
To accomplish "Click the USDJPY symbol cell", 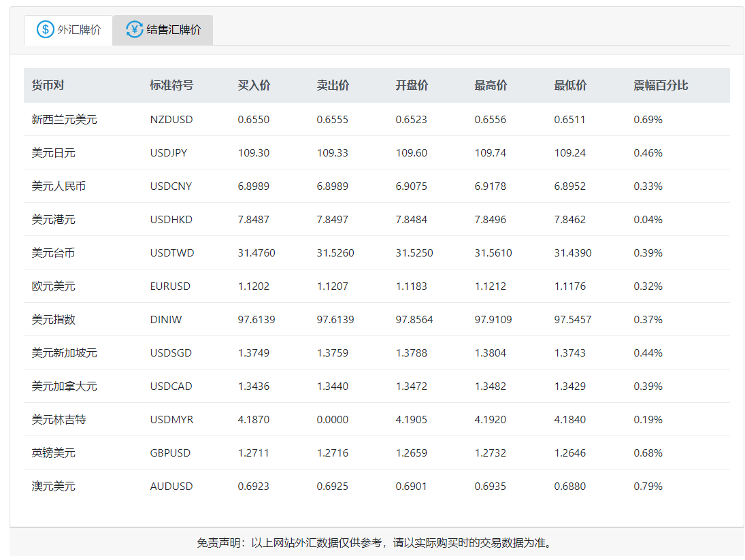I will click(169, 153).
